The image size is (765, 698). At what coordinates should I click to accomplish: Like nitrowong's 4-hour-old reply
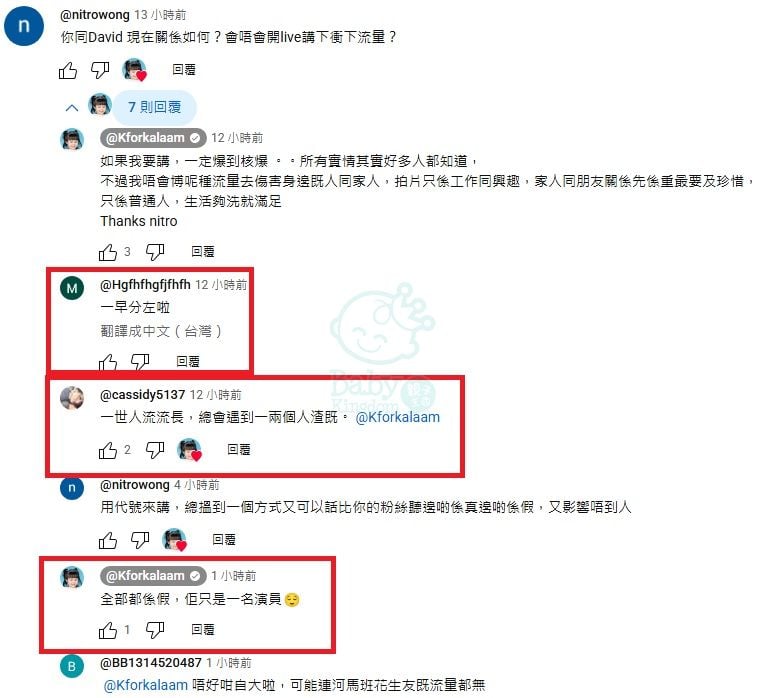[108, 540]
